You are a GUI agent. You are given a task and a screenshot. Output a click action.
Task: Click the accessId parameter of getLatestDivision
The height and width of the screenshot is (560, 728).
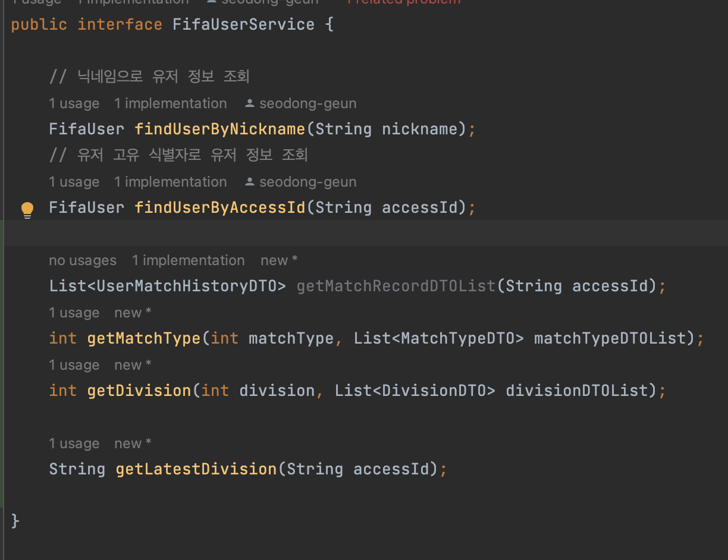(x=391, y=469)
